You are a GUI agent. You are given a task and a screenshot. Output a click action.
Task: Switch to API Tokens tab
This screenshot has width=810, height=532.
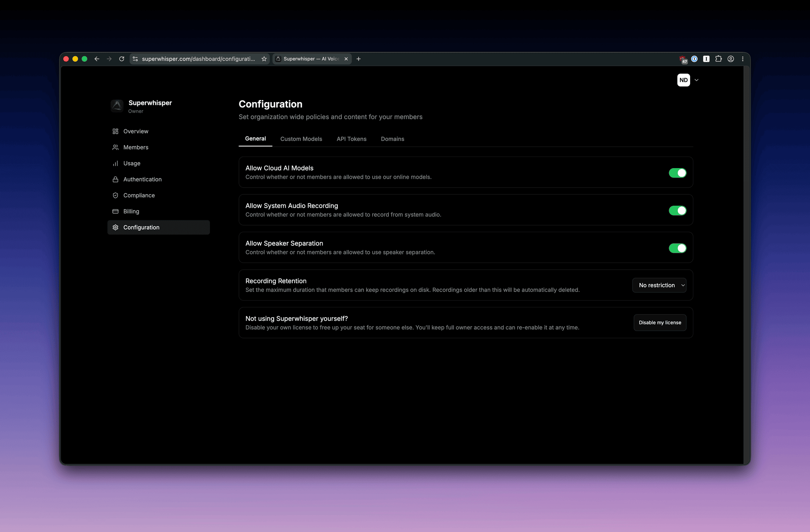(x=352, y=139)
